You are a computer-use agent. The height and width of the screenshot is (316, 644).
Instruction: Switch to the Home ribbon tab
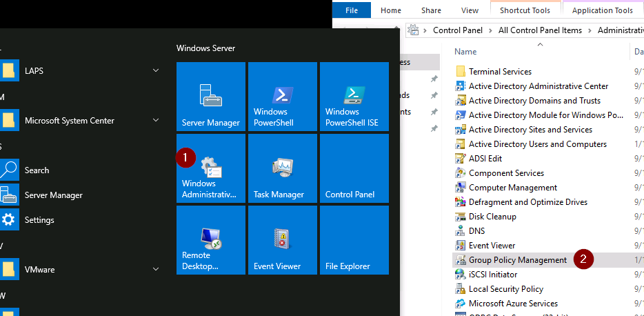click(x=390, y=10)
